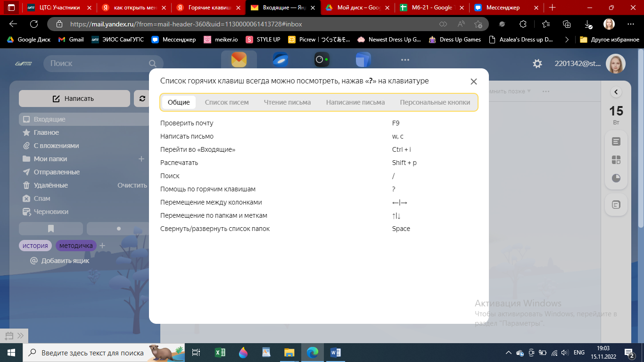The height and width of the screenshot is (362, 644).
Task: Open the bottom list icon in right panel
Action: pyautogui.click(x=616, y=205)
